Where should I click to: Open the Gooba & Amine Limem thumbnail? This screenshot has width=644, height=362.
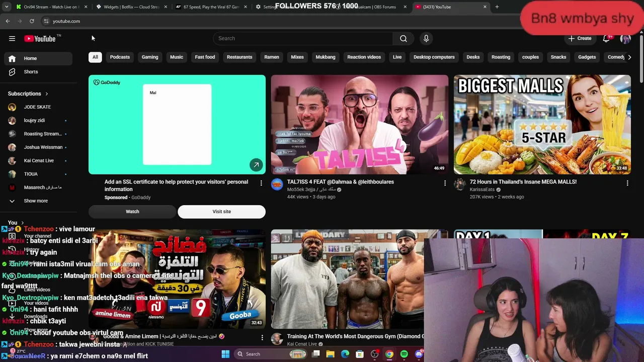[x=177, y=279]
